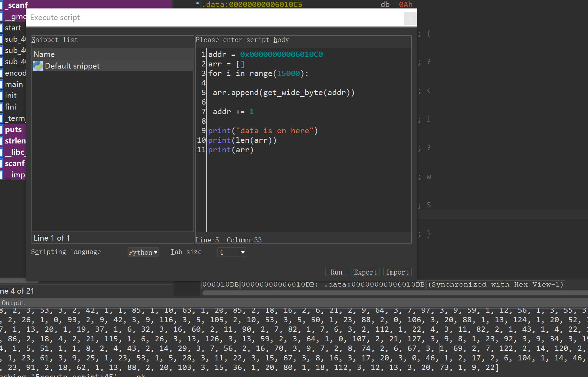Select the Default snippet entry

72,66
